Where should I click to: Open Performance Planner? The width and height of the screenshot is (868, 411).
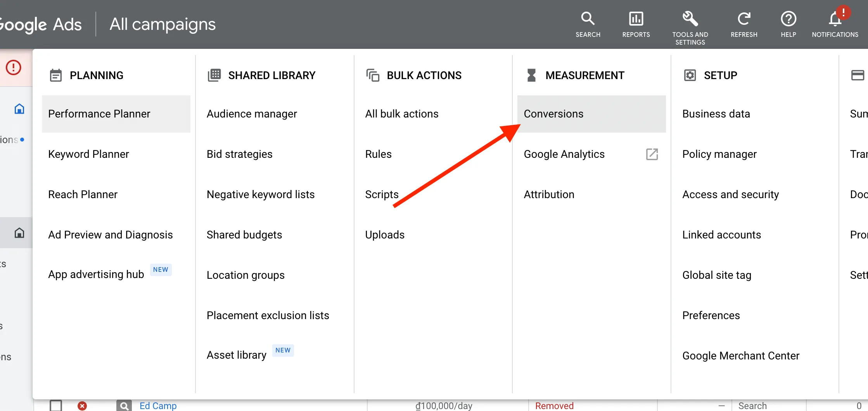click(x=116, y=114)
